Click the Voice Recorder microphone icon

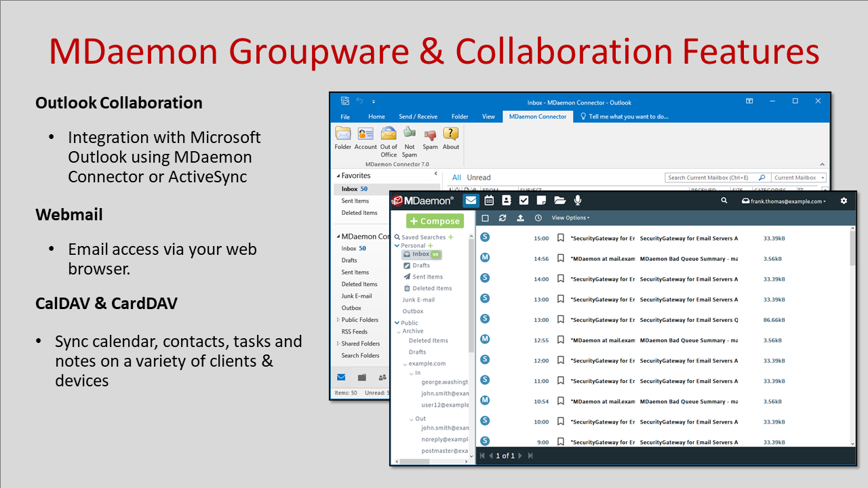[x=578, y=201]
